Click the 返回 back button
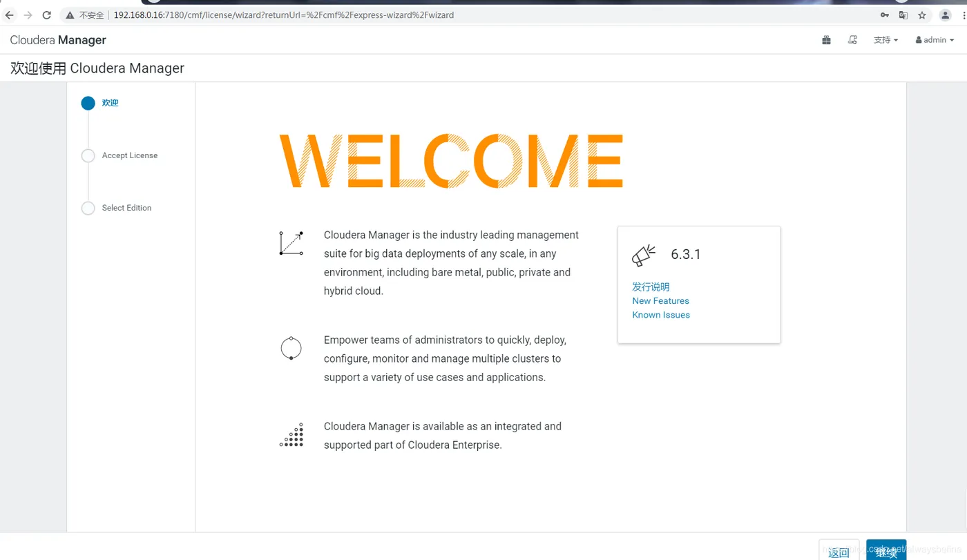Image resolution: width=967 pixels, height=560 pixels. (x=839, y=550)
